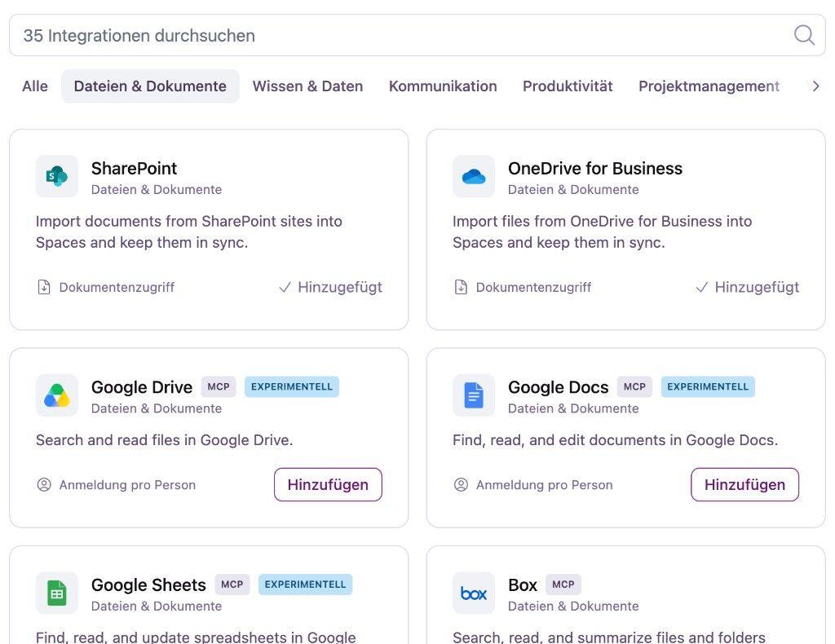Select the Dateien & Dokumente tab
This screenshot has height=644, width=835.
(x=150, y=86)
